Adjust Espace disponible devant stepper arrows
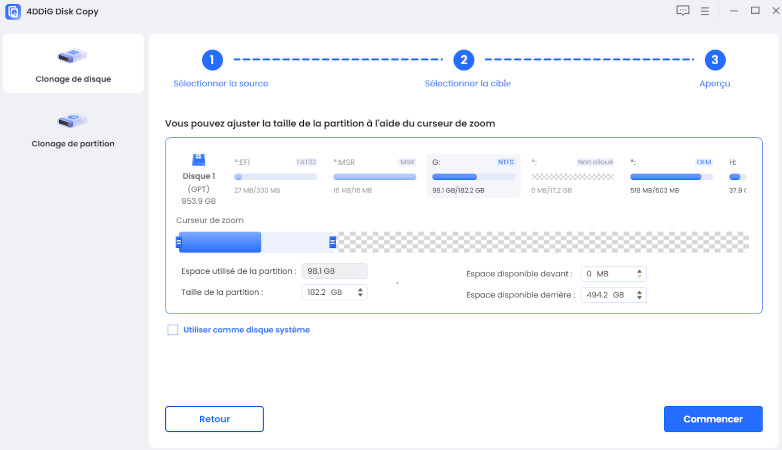 coord(639,273)
